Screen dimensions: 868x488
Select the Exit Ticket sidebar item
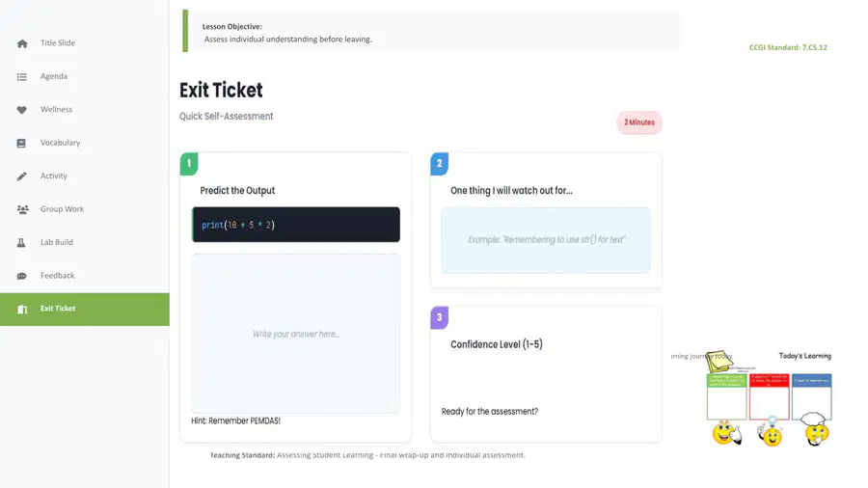pos(85,310)
